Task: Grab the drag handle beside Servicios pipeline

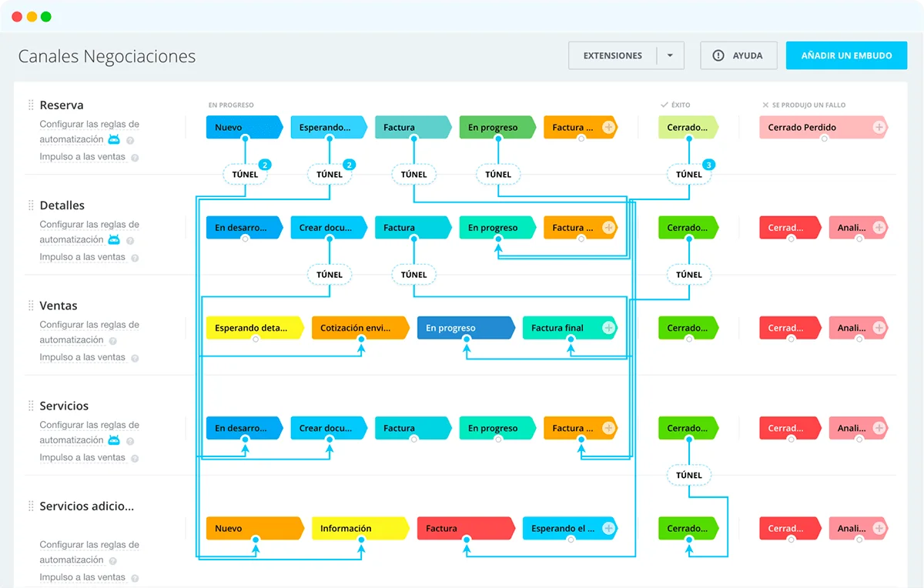Action: coord(31,406)
